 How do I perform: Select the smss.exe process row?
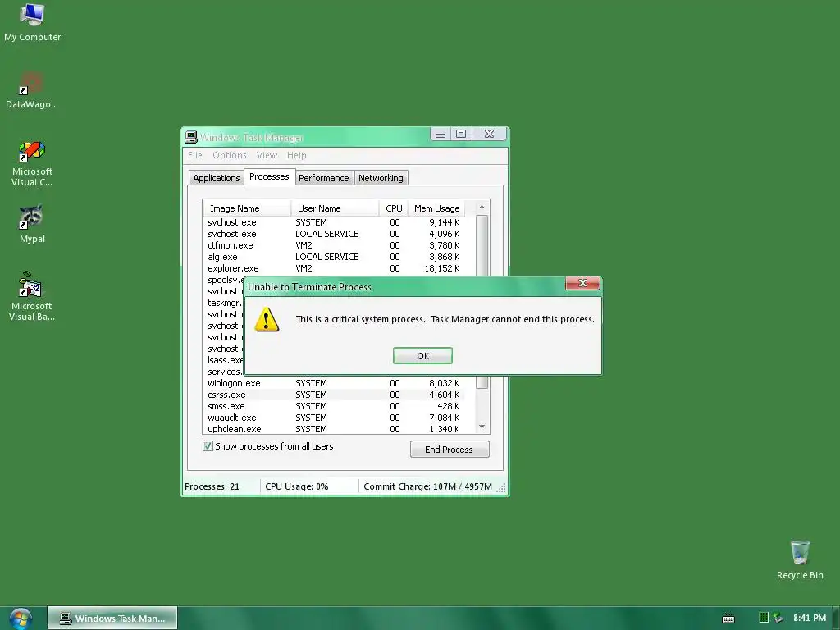pos(334,406)
